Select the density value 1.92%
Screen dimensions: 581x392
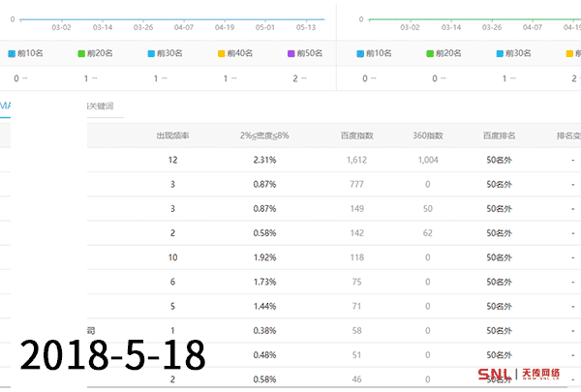tap(264, 257)
